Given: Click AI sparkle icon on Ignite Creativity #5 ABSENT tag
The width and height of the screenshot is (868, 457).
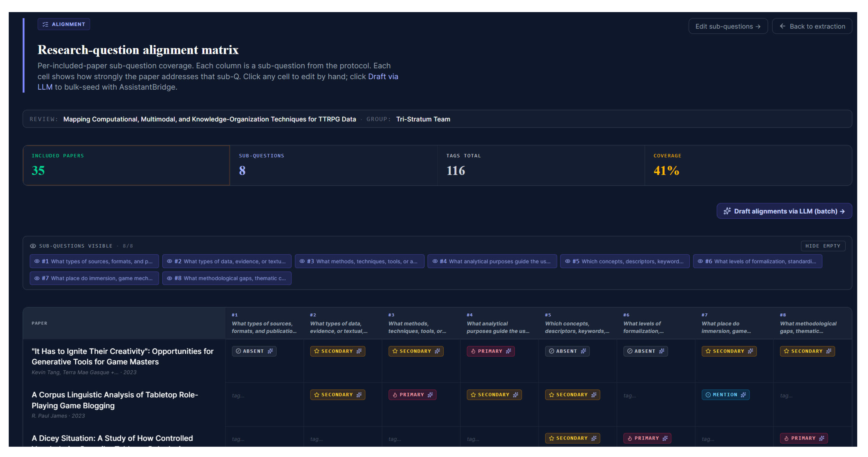Looking at the screenshot, I should (x=583, y=351).
